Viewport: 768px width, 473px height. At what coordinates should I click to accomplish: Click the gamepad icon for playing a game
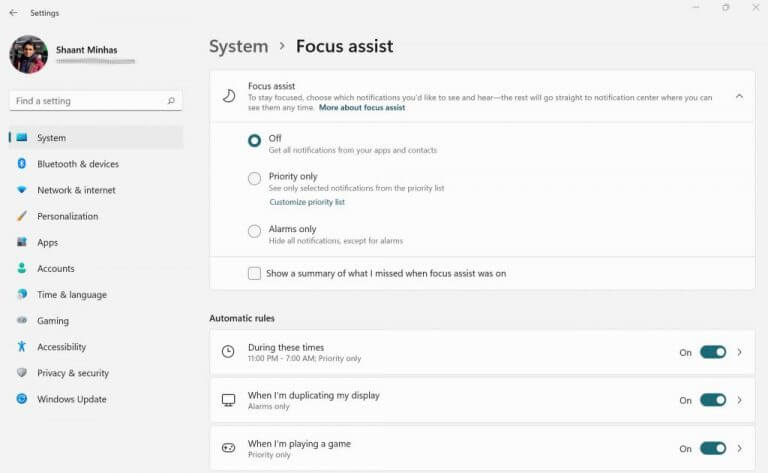coord(228,448)
